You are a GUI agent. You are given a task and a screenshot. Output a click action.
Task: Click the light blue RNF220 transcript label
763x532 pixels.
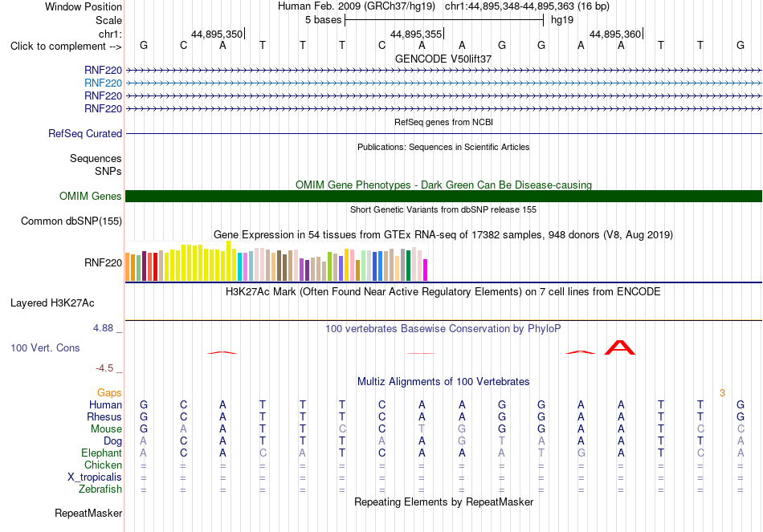103,83
